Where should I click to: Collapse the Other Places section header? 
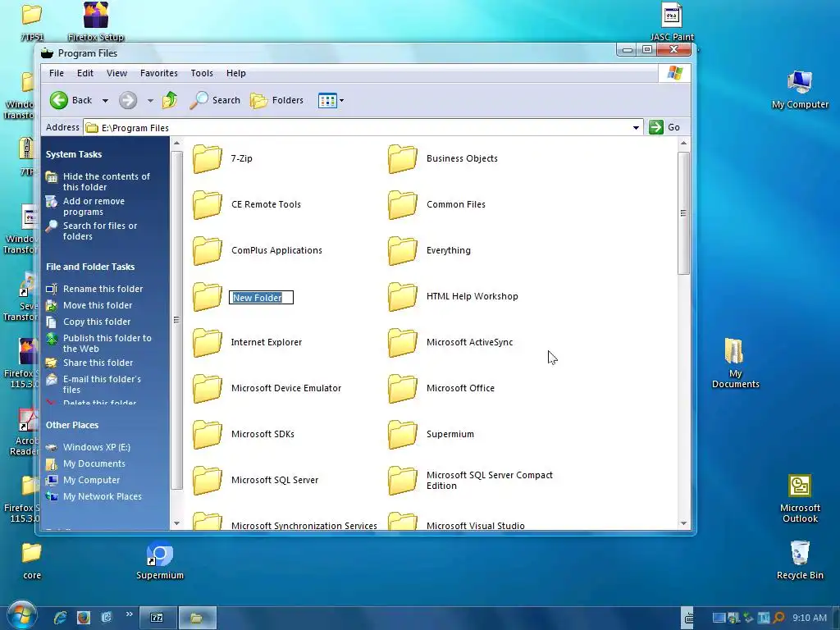coord(72,426)
